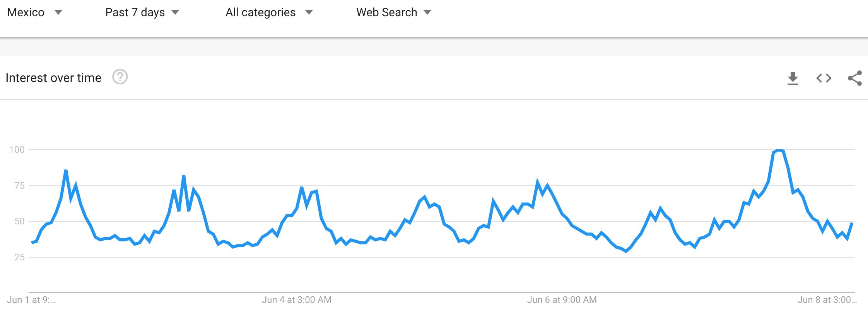
Task: Select the highest peak at 100
Action: click(778, 150)
